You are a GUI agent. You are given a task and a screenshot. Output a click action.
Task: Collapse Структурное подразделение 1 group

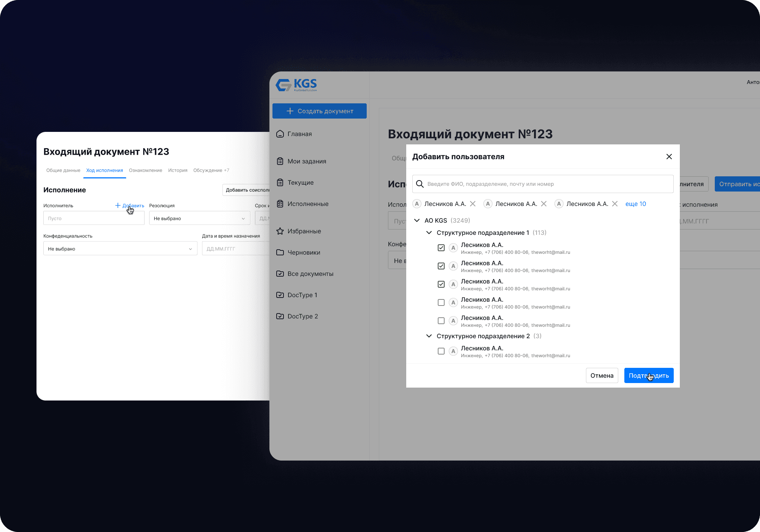429,233
